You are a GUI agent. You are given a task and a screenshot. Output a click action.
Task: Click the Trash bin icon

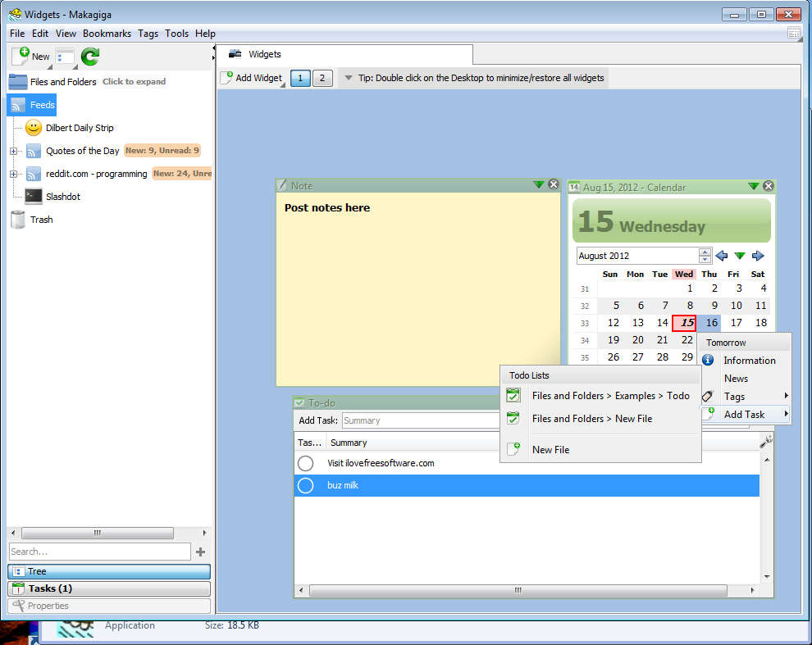coord(18,220)
